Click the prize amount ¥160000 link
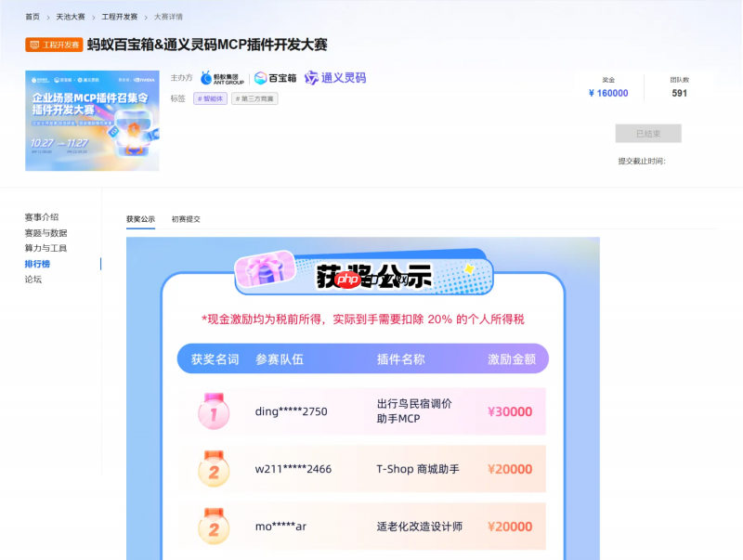The height and width of the screenshot is (560, 743). [x=608, y=93]
